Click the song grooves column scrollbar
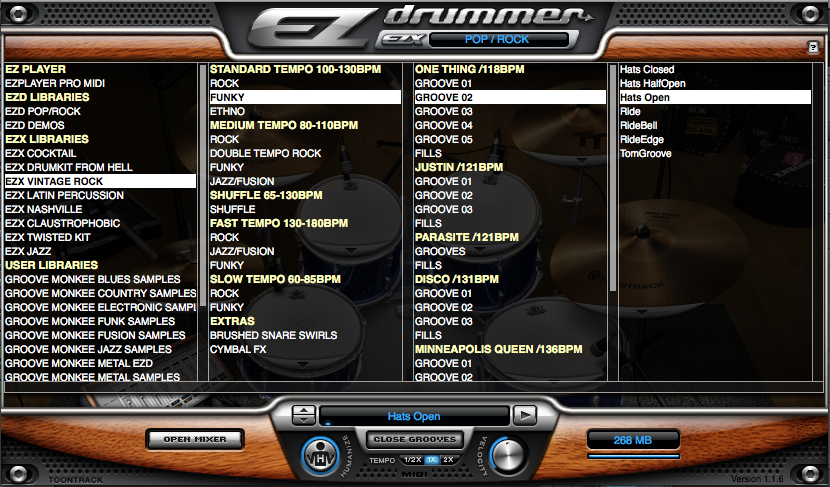830x487 pixels. (x=613, y=177)
